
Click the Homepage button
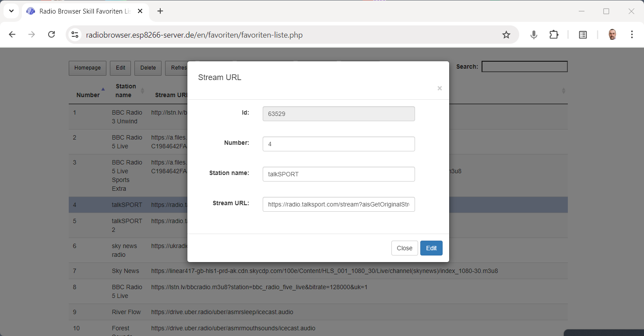[88, 68]
